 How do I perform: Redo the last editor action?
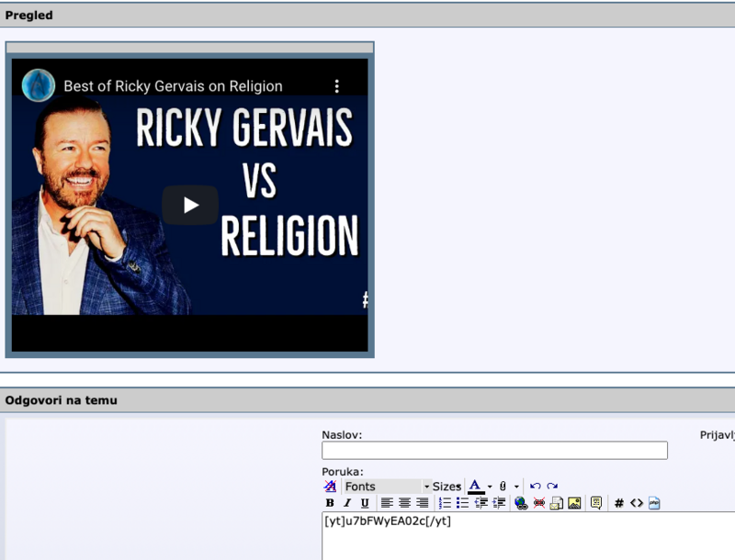click(x=552, y=486)
